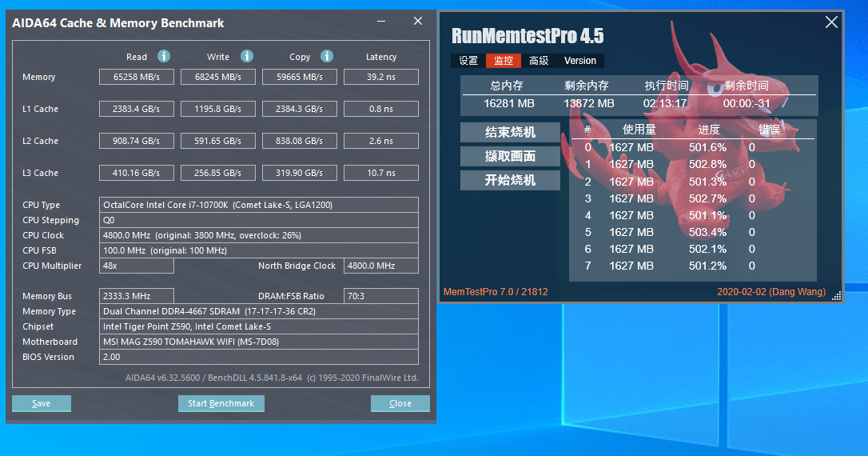Click the 开始烧机 button

pos(510,180)
